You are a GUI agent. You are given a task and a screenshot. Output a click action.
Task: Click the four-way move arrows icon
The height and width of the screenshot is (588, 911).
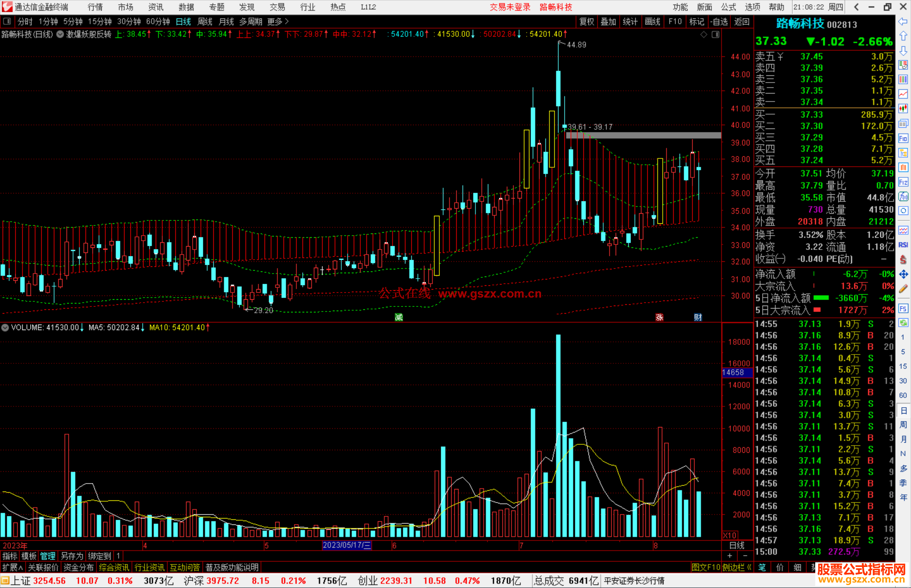(x=903, y=274)
